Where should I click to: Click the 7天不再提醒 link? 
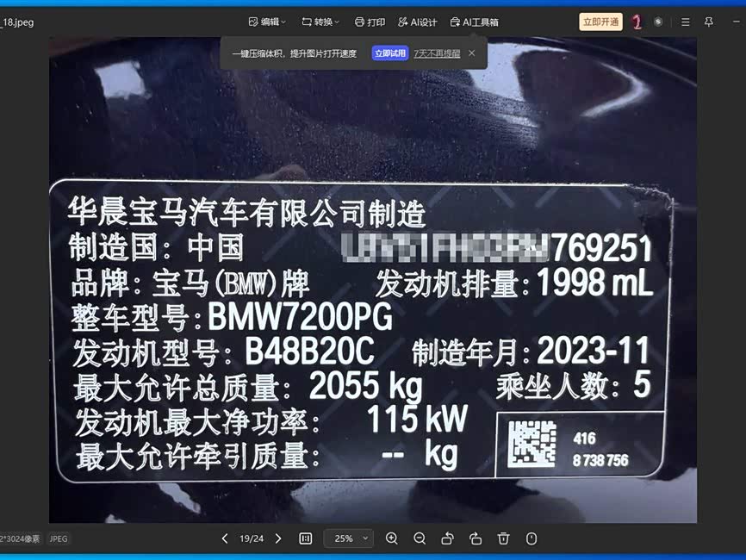tap(437, 53)
